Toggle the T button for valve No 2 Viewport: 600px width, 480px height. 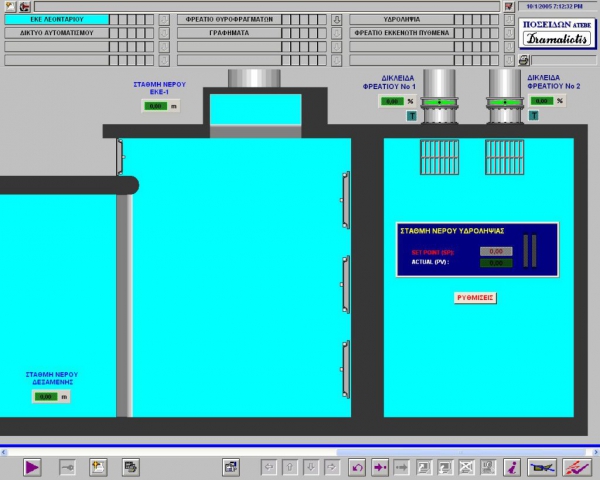click(534, 116)
